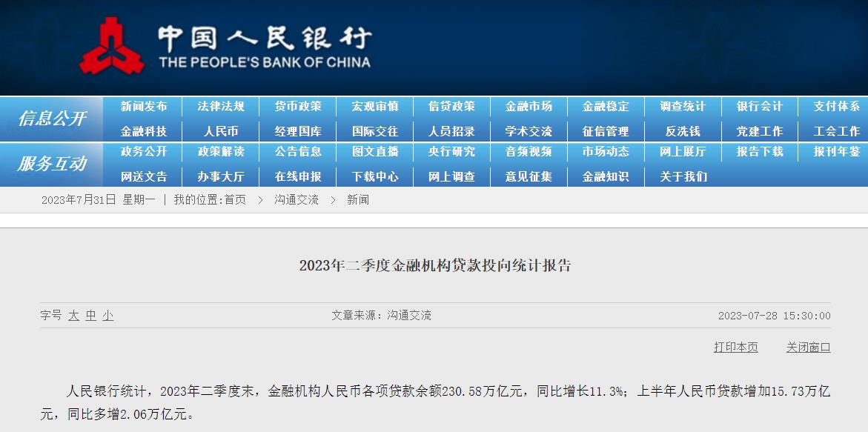Open the 反洗钱 section
This screenshot has width=868, height=432.
point(683,131)
